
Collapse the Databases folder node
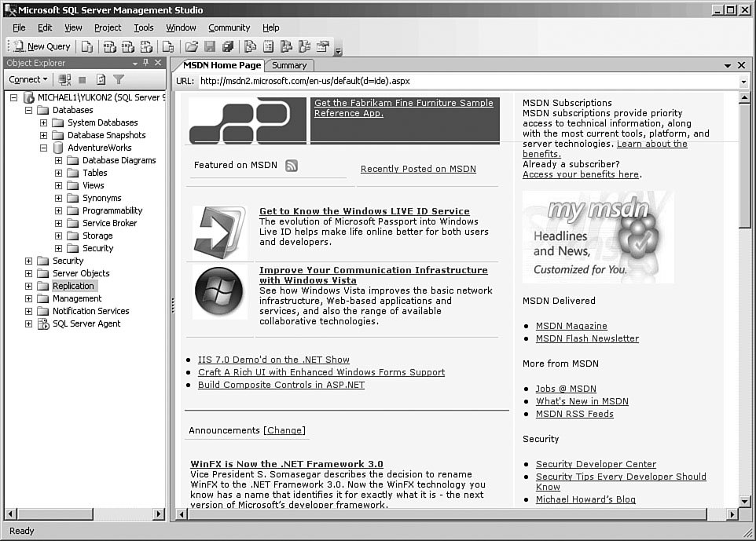click(29, 110)
